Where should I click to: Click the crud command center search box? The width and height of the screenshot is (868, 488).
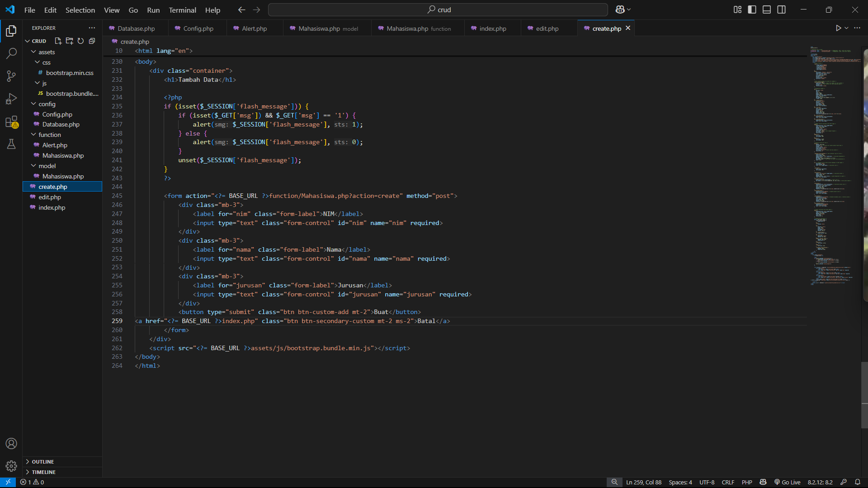coord(438,9)
